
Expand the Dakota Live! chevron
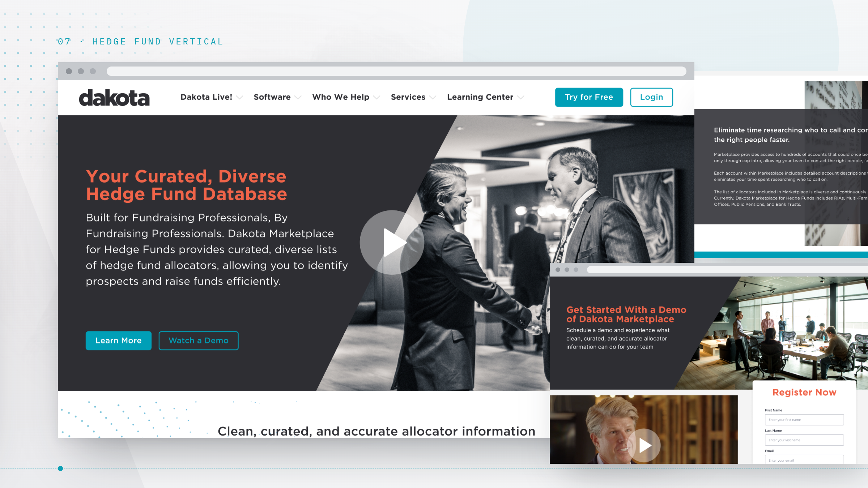239,97
